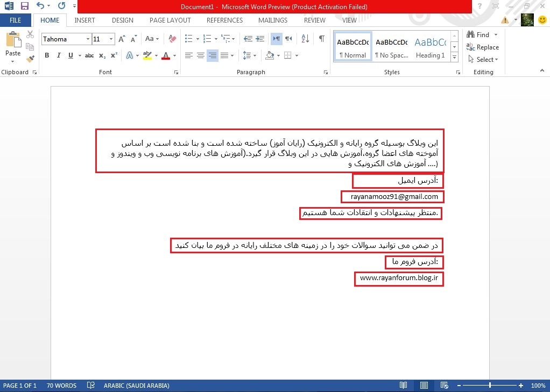The width and height of the screenshot is (550, 392).
Task: Increase indent in the Paragraph group
Action: click(260, 39)
